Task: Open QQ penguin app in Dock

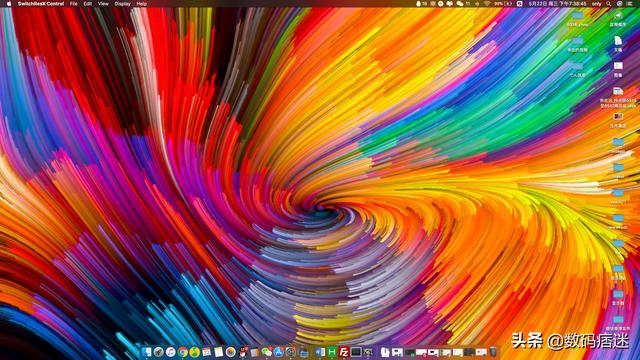Action: click(243, 352)
